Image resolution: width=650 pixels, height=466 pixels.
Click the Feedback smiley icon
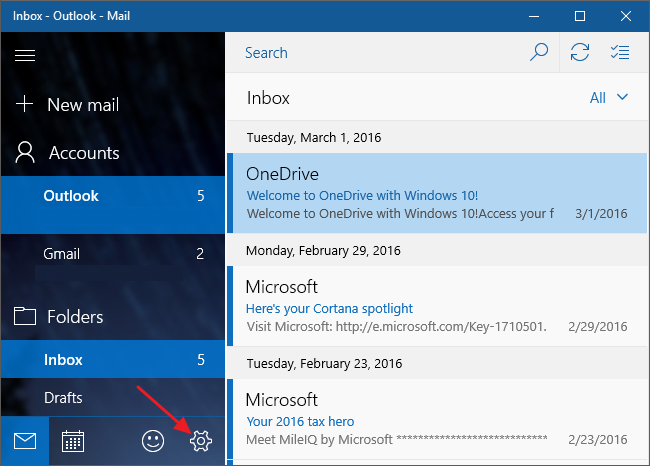(x=153, y=441)
